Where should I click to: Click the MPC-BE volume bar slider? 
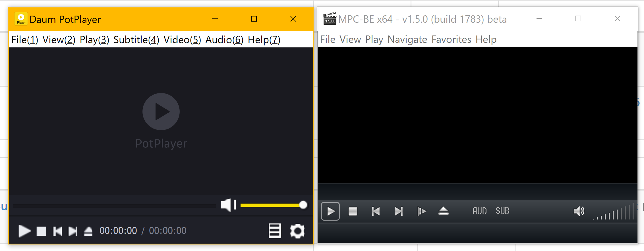pos(613,212)
